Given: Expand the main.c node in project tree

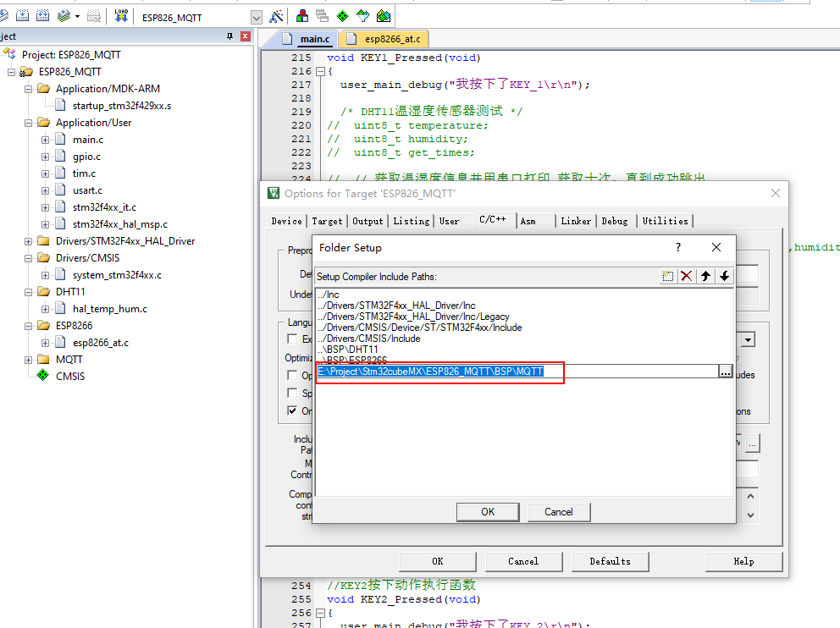Looking at the screenshot, I should [x=46, y=140].
